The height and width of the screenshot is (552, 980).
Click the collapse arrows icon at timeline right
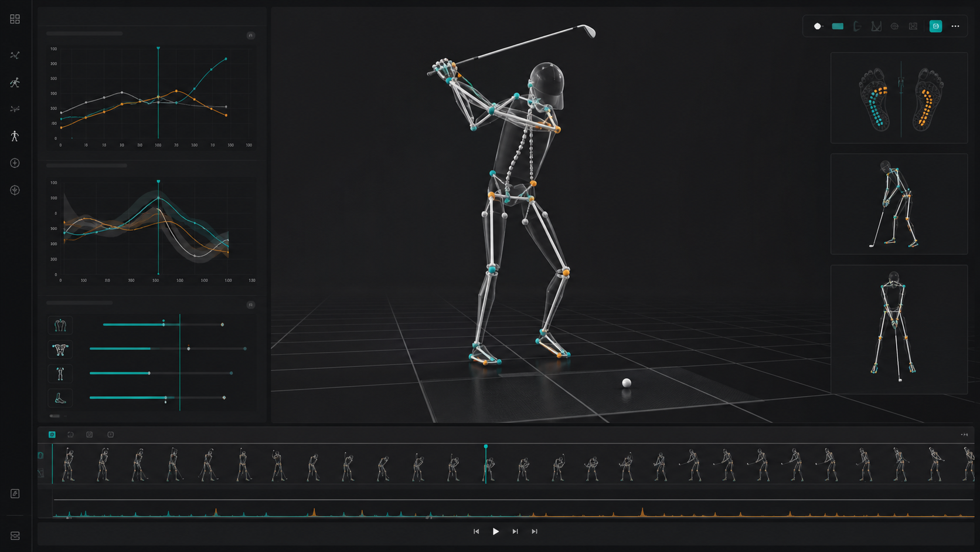point(964,435)
